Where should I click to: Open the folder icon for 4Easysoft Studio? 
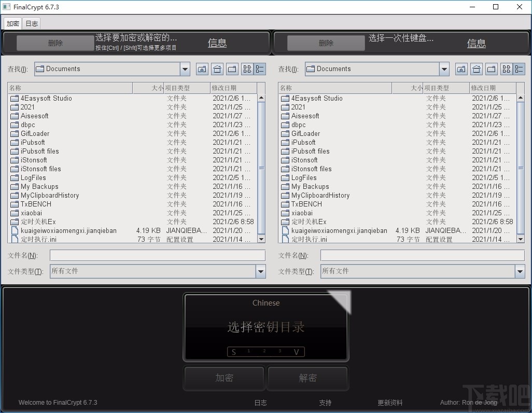point(14,98)
